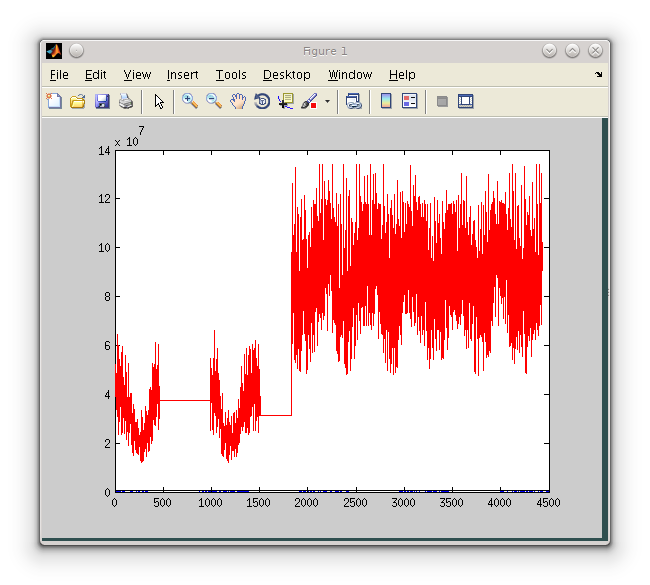
Task: Activate the Zoom Out tool
Action: (x=214, y=101)
